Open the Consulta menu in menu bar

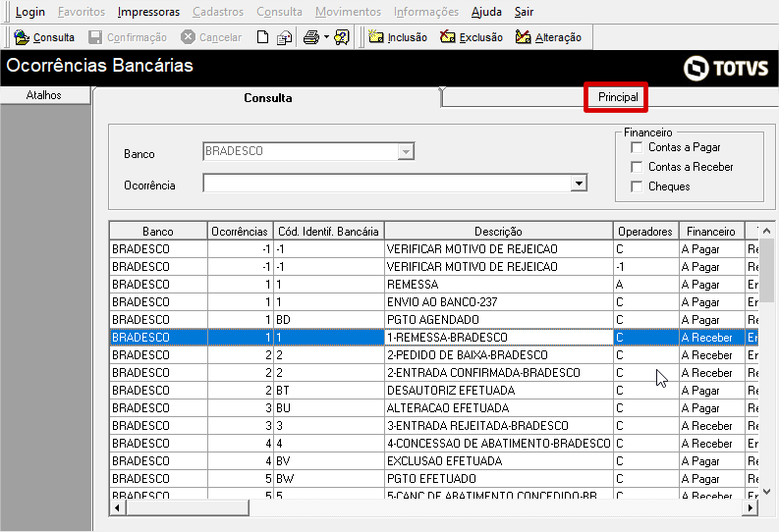[279, 12]
